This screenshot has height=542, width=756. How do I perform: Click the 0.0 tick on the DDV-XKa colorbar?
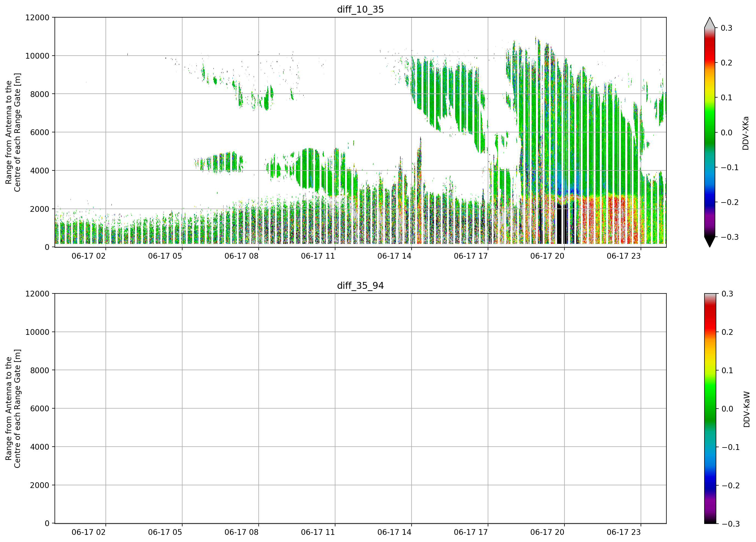click(x=726, y=132)
